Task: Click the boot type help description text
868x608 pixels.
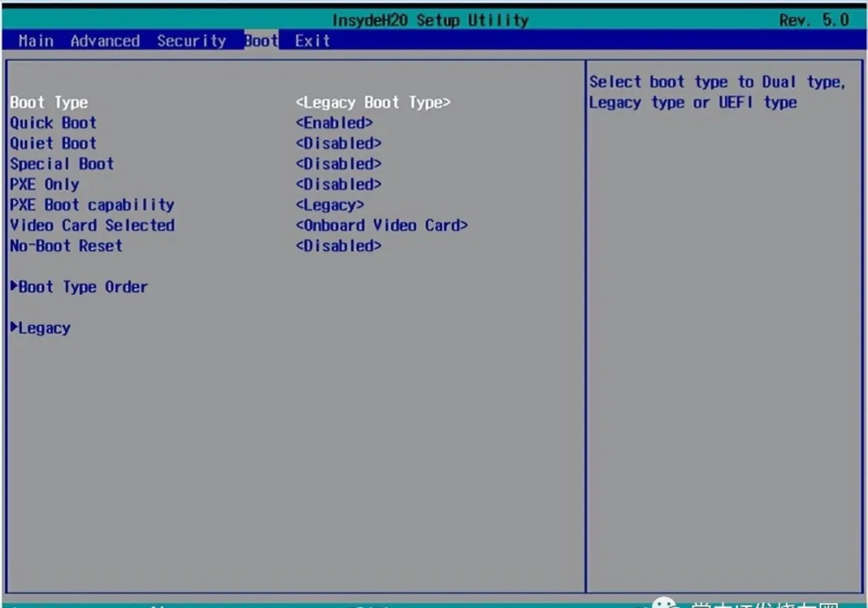Action: (x=715, y=92)
